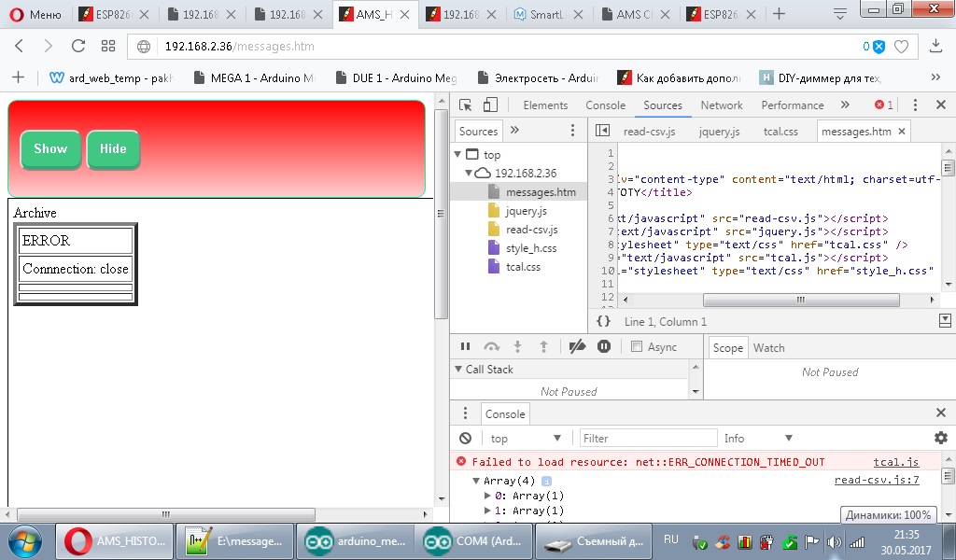Image resolution: width=956 pixels, height=560 pixels.
Task: Deactivate breakpoints in the debugger
Action: [x=577, y=347]
